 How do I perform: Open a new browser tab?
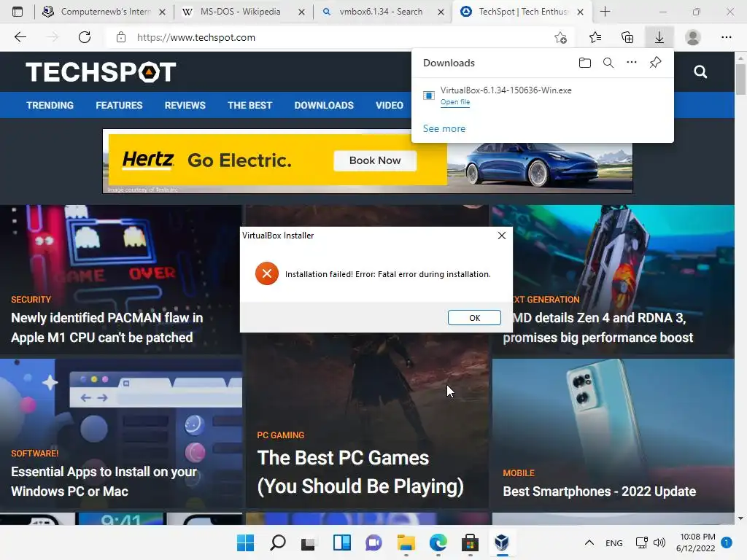pos(605,12)
